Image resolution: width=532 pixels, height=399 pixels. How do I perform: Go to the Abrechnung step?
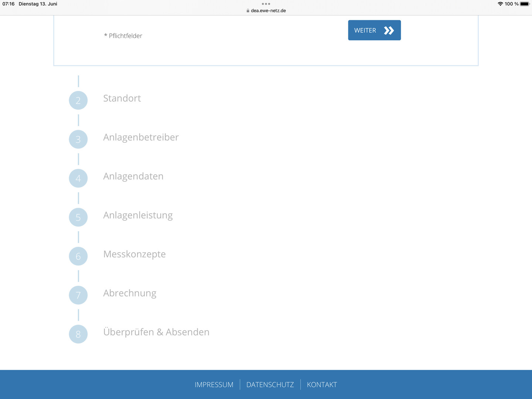[x=130, y=293]
